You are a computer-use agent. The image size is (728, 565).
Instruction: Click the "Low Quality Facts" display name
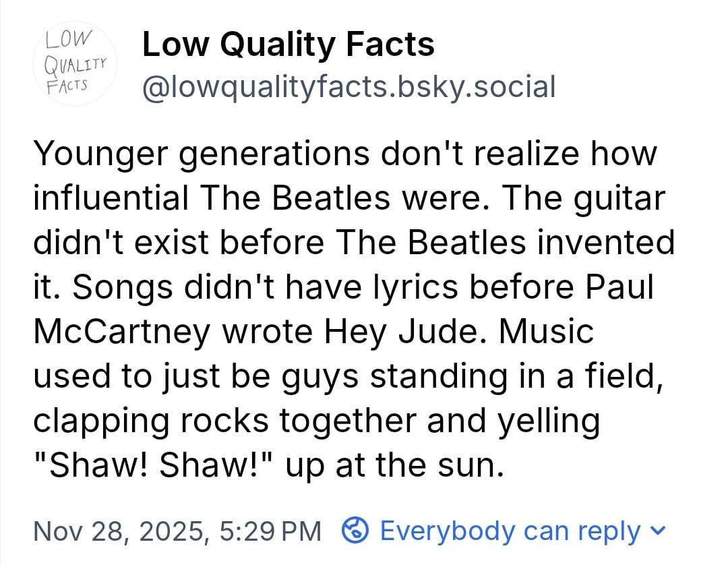(x=289, y=45)
